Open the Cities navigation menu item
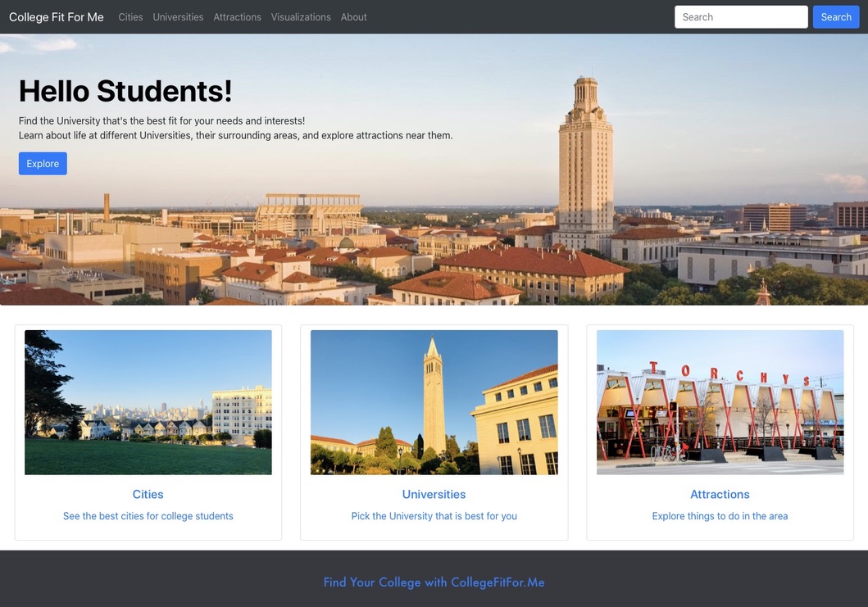868x607 pixels. tap(130, 17)
